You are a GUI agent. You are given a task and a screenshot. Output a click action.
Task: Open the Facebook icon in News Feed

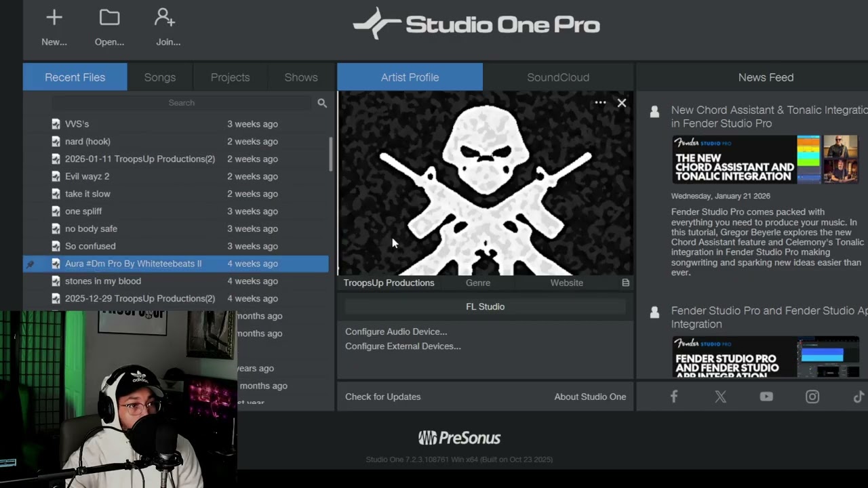pos(674,397)
